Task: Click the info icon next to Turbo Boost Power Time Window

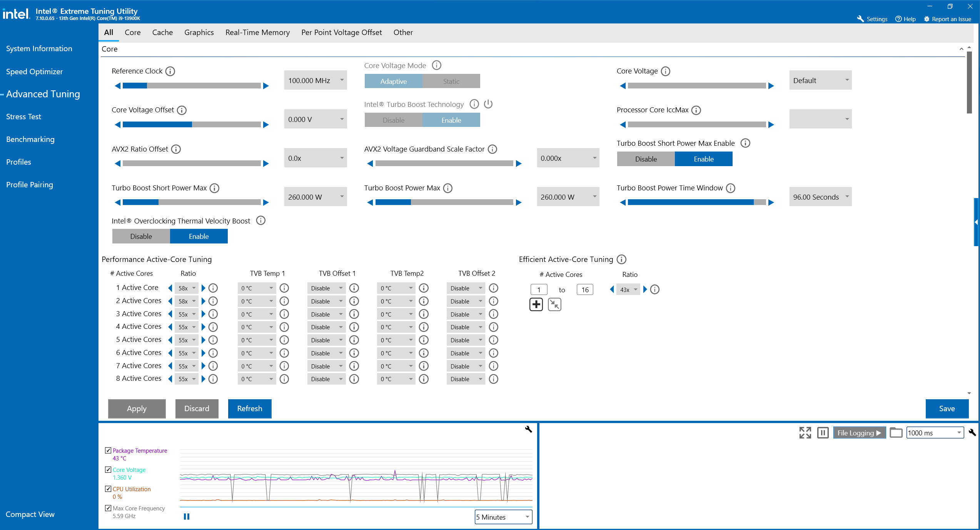Action: pos(732,187)
